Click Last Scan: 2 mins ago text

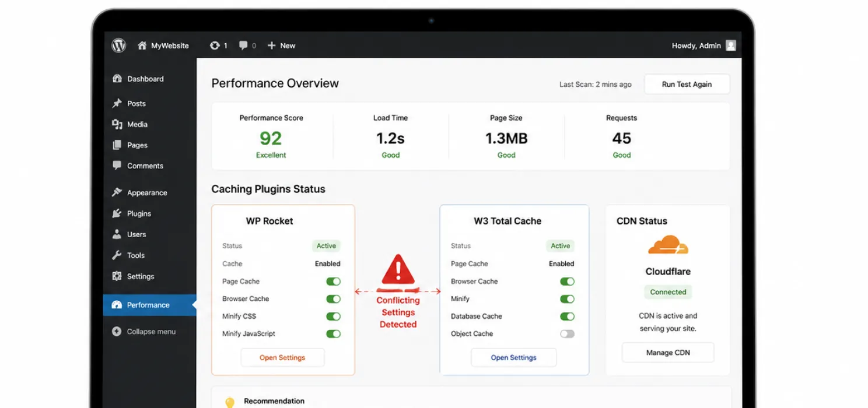click(x=596, y=85)
